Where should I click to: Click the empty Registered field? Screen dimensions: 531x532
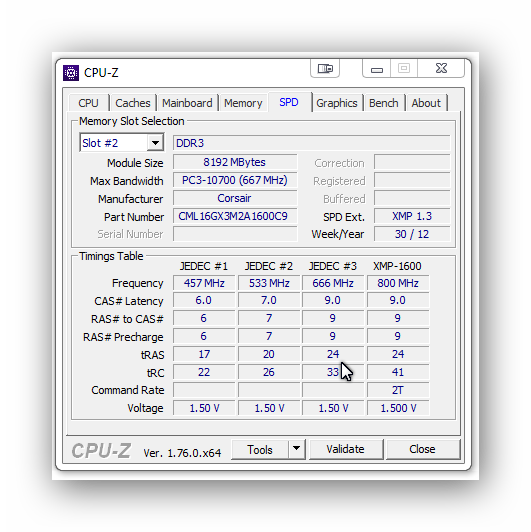coord(412,180)
